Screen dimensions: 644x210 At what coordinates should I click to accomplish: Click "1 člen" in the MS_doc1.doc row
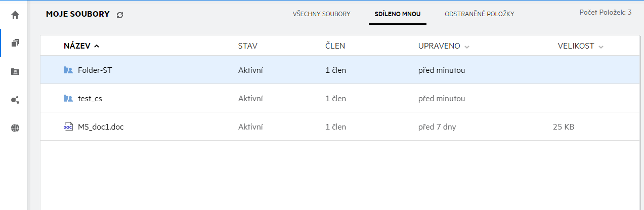(335, 127)
